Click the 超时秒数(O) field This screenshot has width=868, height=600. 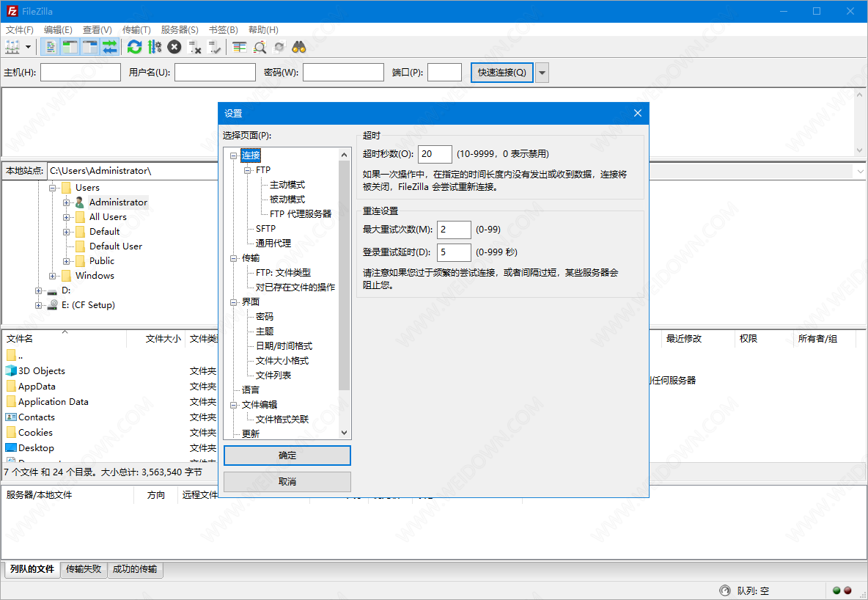435,154
